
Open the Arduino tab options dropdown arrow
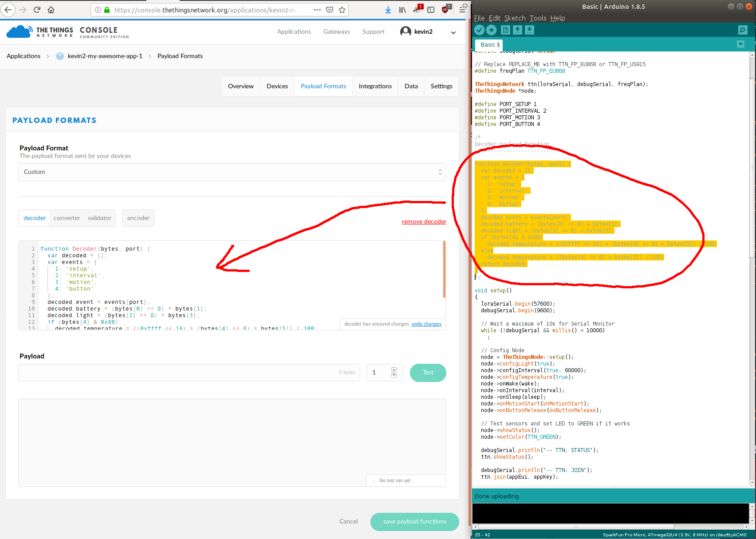[740, 44]
